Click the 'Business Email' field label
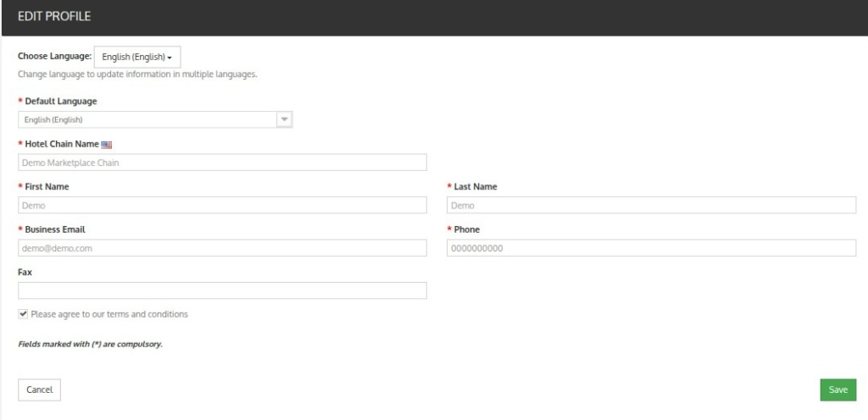This screenshot has height=420, width=868. click(x=55, y=229)
